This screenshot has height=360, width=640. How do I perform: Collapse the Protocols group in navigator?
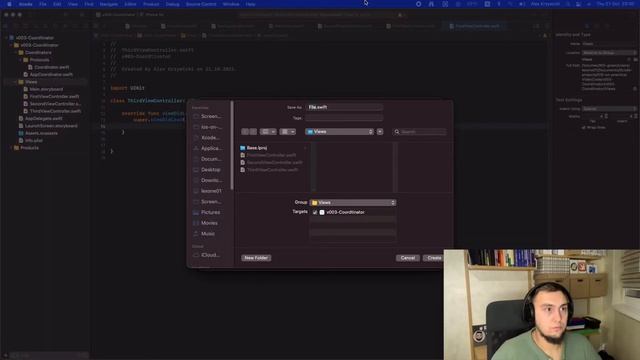point(20,60)
